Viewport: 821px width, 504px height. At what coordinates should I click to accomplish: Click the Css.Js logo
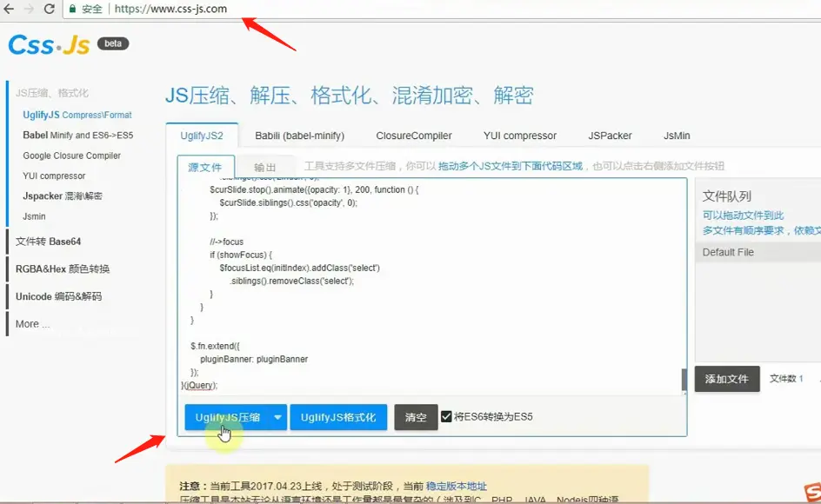50,45
